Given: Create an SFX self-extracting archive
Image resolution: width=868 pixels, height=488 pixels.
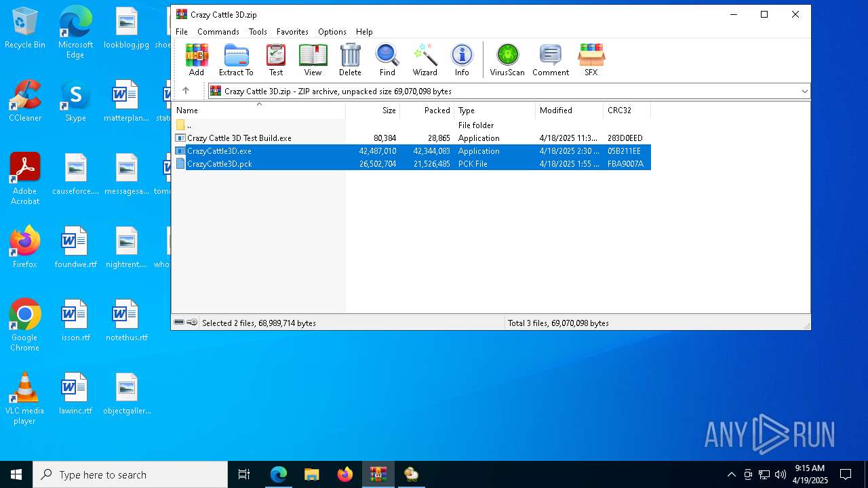Looking at the screenshot, I should (x=591, y=60).
